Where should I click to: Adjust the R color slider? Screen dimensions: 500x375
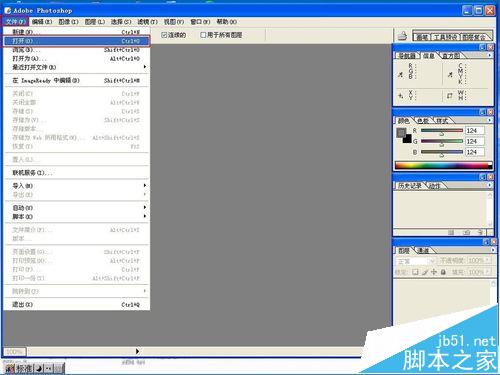coord(442,131)
